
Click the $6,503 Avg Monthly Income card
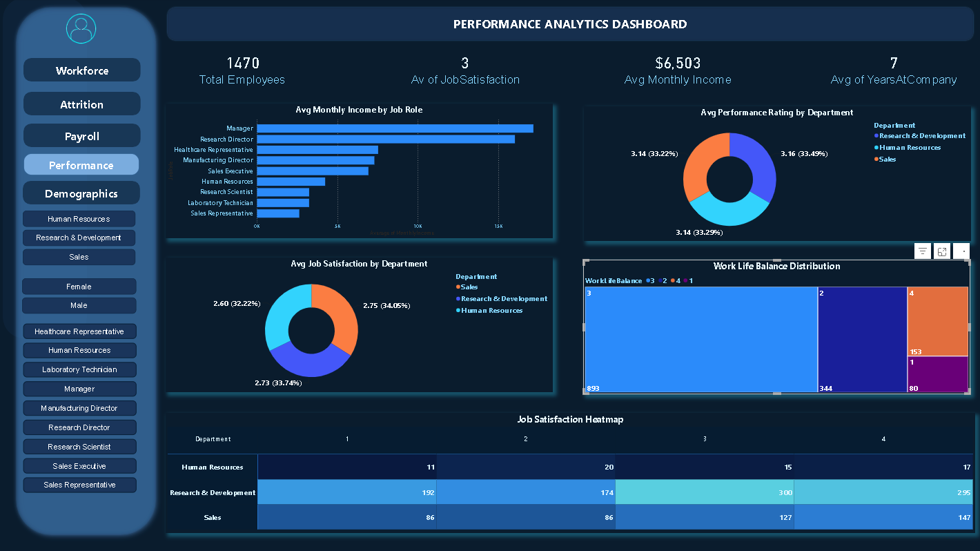click(x=678, y=71)
